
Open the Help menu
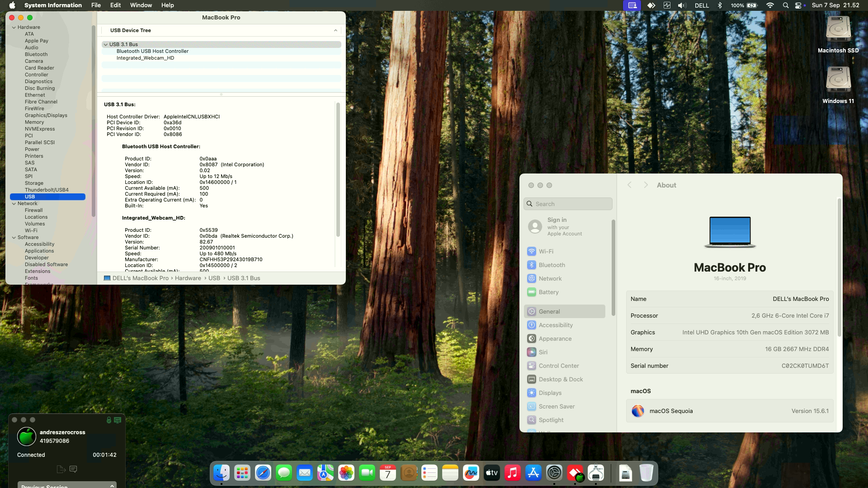(x=168, y=5)
